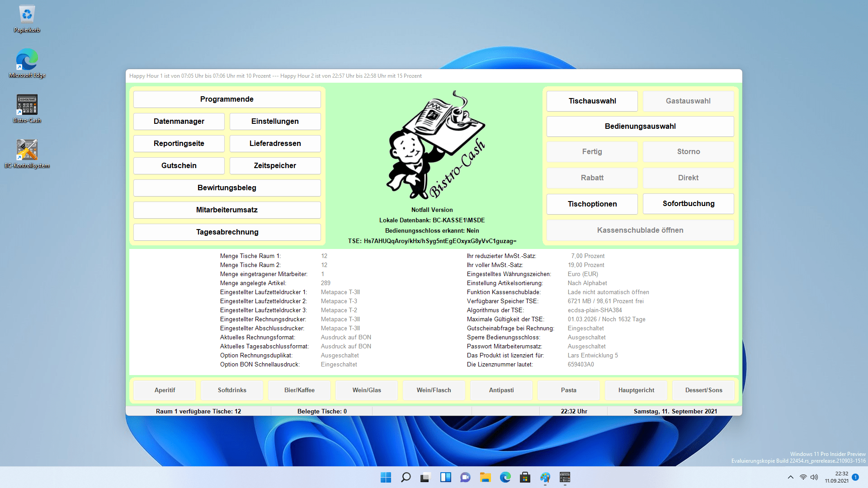
Task: Click the Sofortbuchung button
Action: (689, 204)
